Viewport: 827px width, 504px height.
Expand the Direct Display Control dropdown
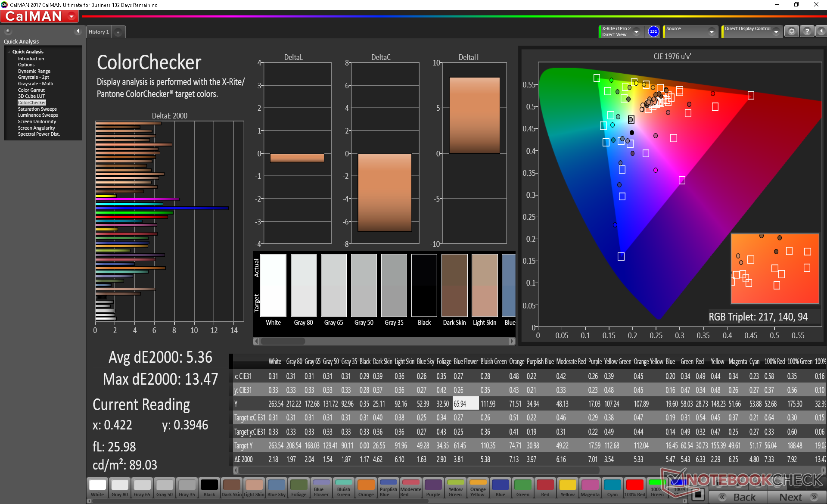[x=776, y=32]
